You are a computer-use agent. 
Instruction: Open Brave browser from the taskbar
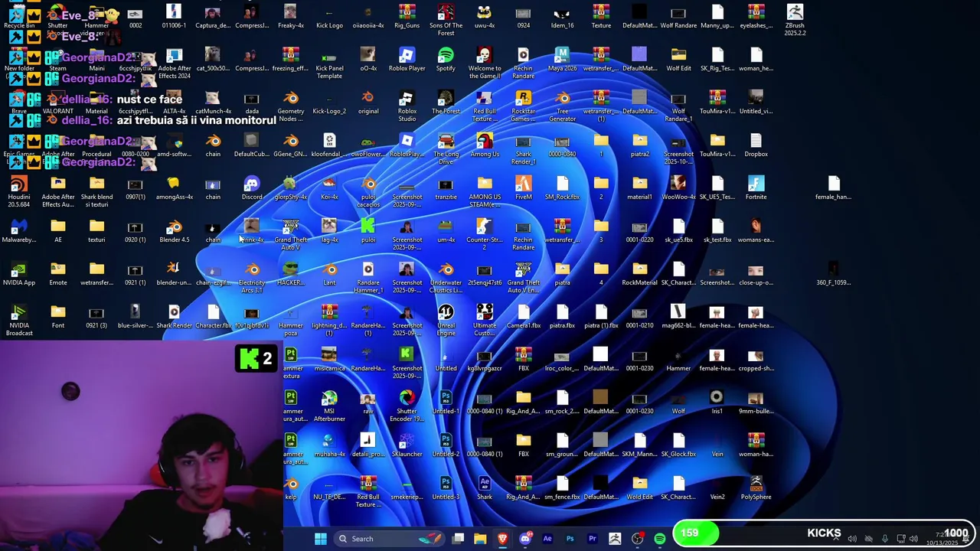coord(502,539)
